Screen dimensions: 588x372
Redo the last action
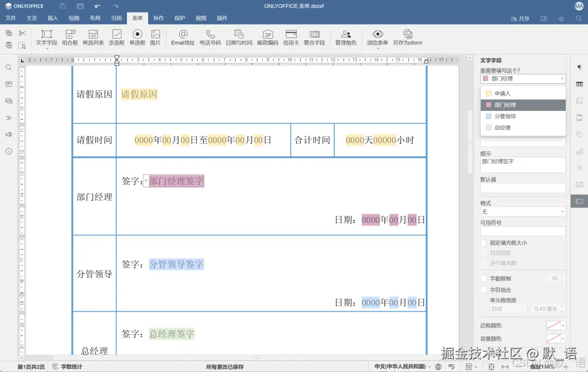tap(115, 6)
